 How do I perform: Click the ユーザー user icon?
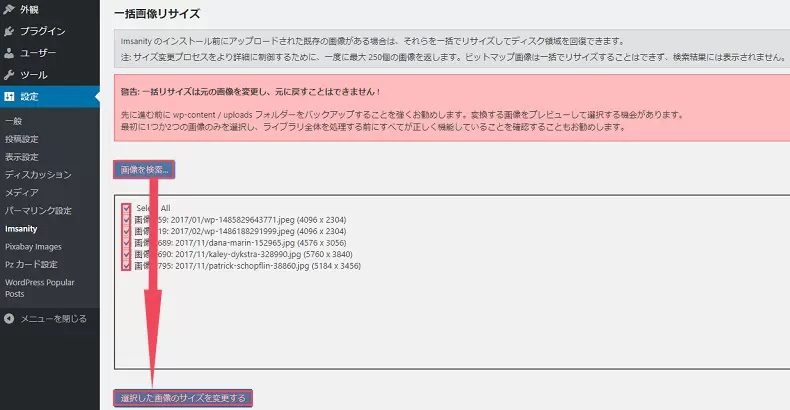10,53
